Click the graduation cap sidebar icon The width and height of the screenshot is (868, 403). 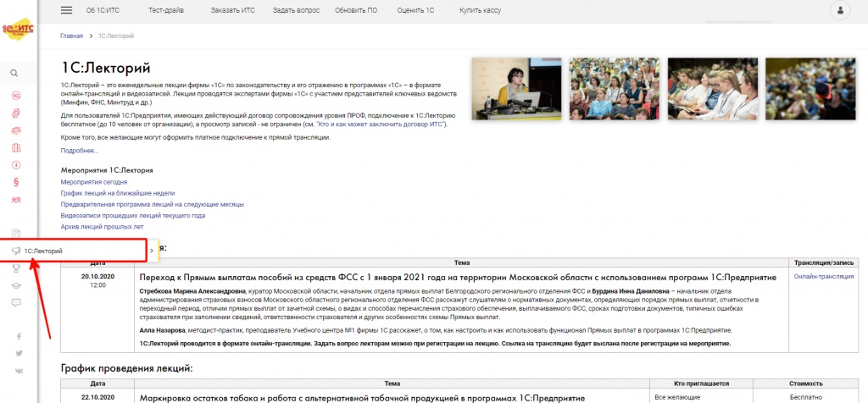(16, 285)
